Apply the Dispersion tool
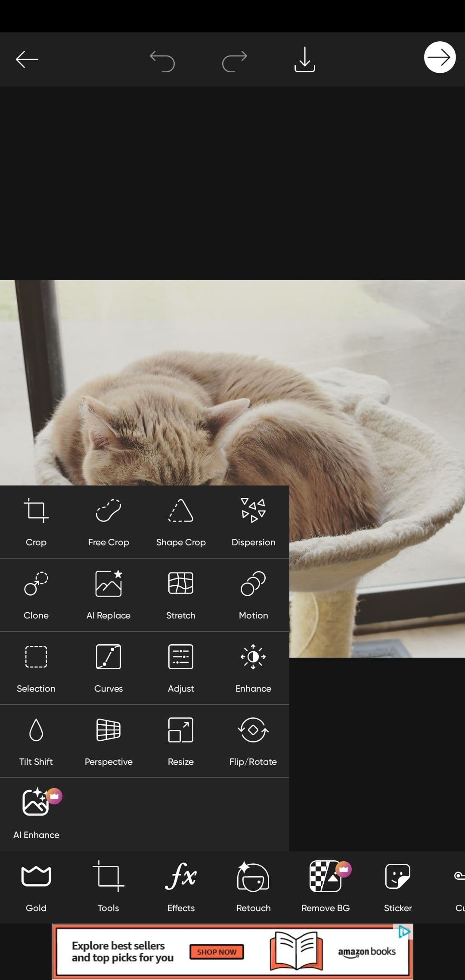This screenshot has height=980, width=465. (253, 522)
